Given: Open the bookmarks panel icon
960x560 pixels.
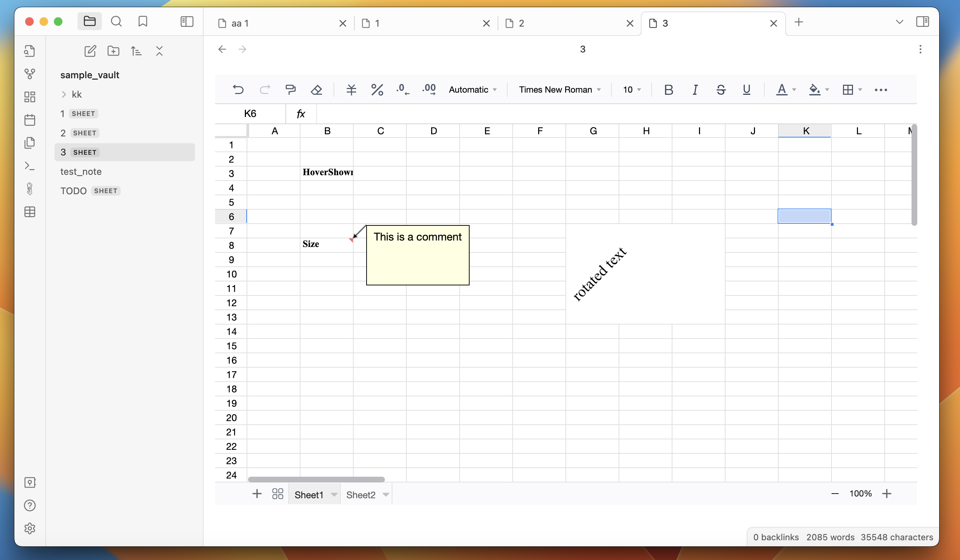Looking at the screenshot, I should (143, 21).
